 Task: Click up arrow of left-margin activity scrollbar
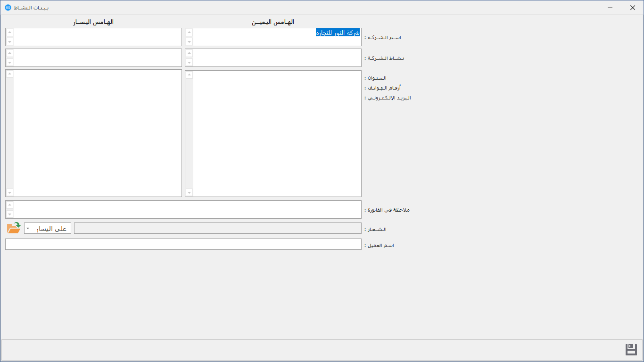(x=9, y=53)
